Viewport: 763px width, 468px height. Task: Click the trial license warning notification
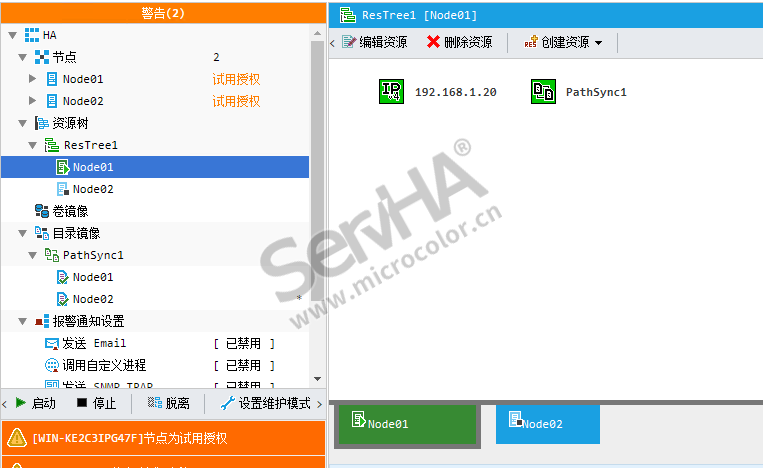click(130, 437)
